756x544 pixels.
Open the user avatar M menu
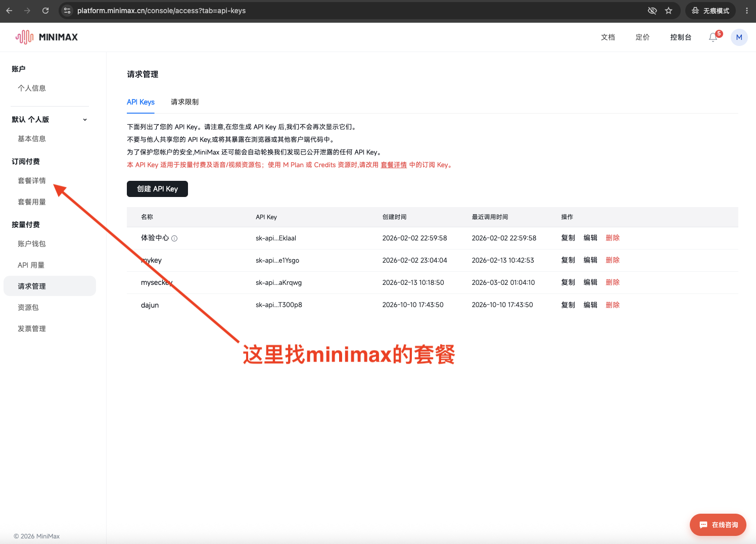(x=739, y=37)
